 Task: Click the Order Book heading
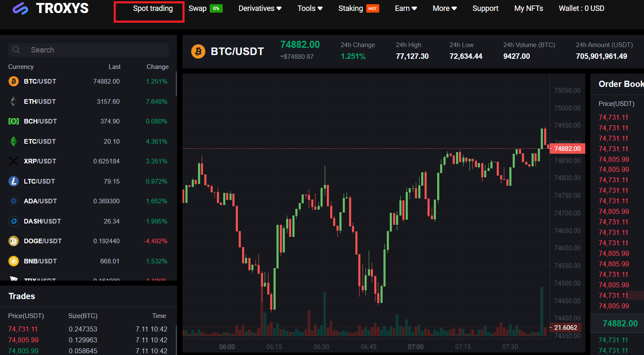pos(621,84)
